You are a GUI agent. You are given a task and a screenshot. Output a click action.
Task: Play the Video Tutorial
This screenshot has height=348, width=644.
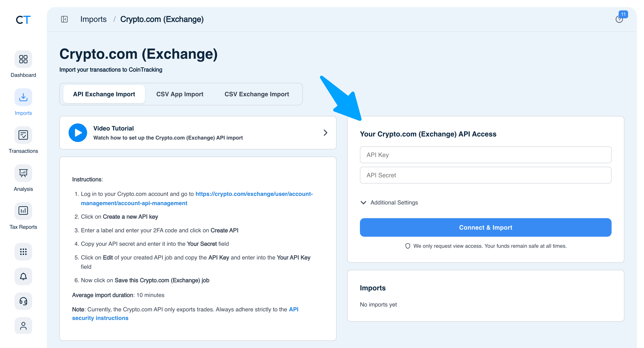(x=78, y=133)
